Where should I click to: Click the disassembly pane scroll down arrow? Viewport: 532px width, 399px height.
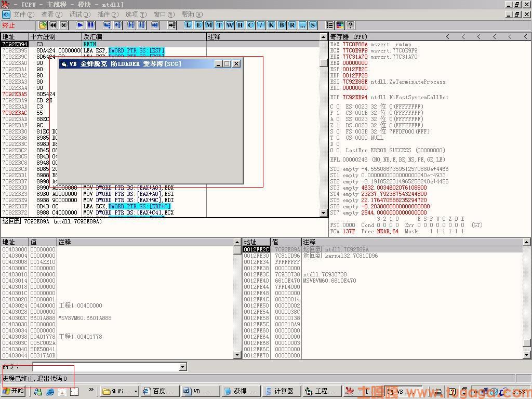point(324,212)
